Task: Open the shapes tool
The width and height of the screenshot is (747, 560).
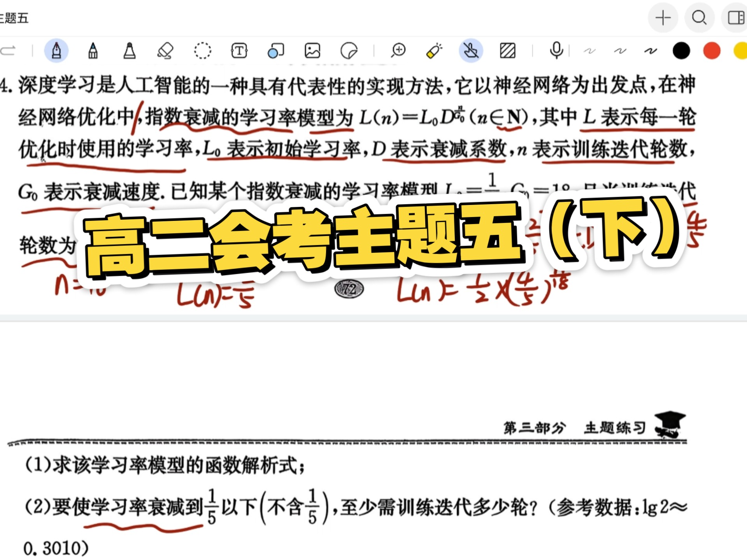Action: point(276,50)
